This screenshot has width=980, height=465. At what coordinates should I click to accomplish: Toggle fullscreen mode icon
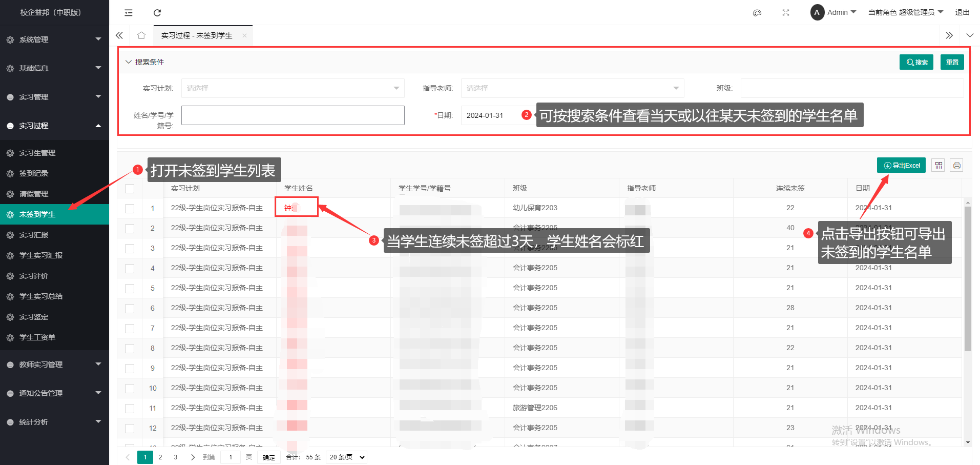point(785,13)
